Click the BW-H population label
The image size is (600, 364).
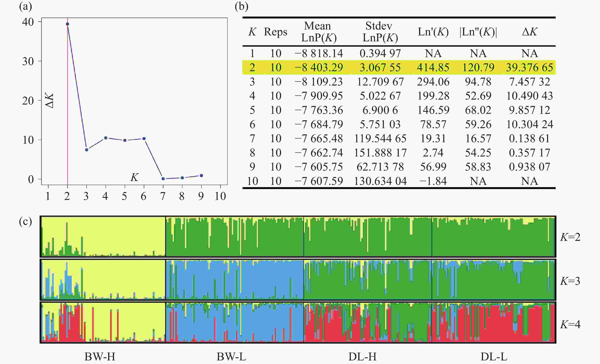100,357
